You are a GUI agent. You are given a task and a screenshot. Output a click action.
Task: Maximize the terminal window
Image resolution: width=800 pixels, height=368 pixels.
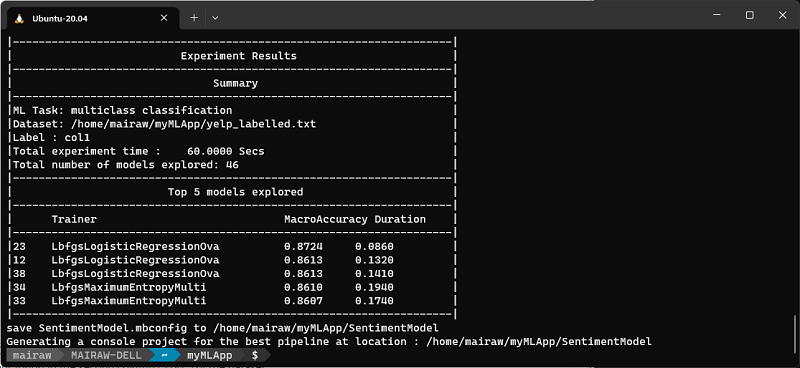(749, 15)
